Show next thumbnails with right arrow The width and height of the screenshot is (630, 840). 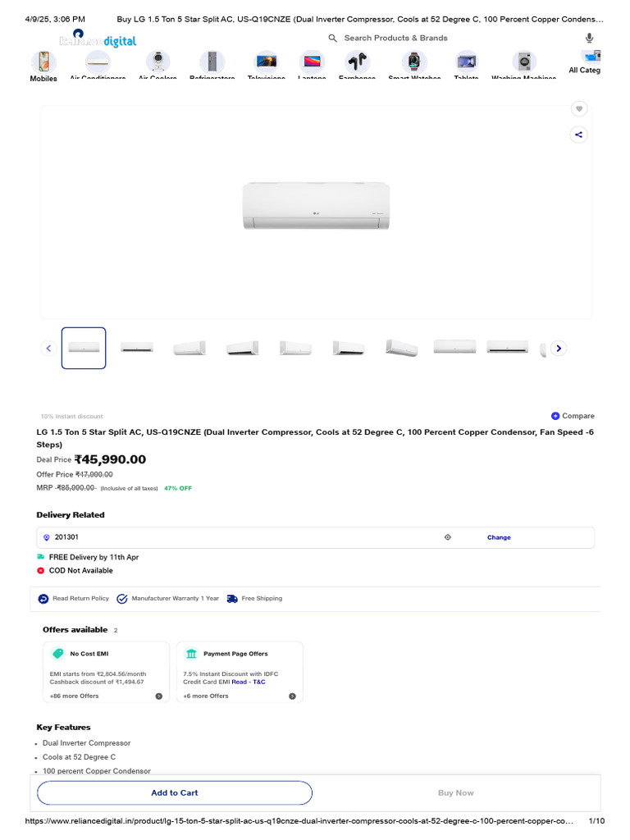click(559, 348)
